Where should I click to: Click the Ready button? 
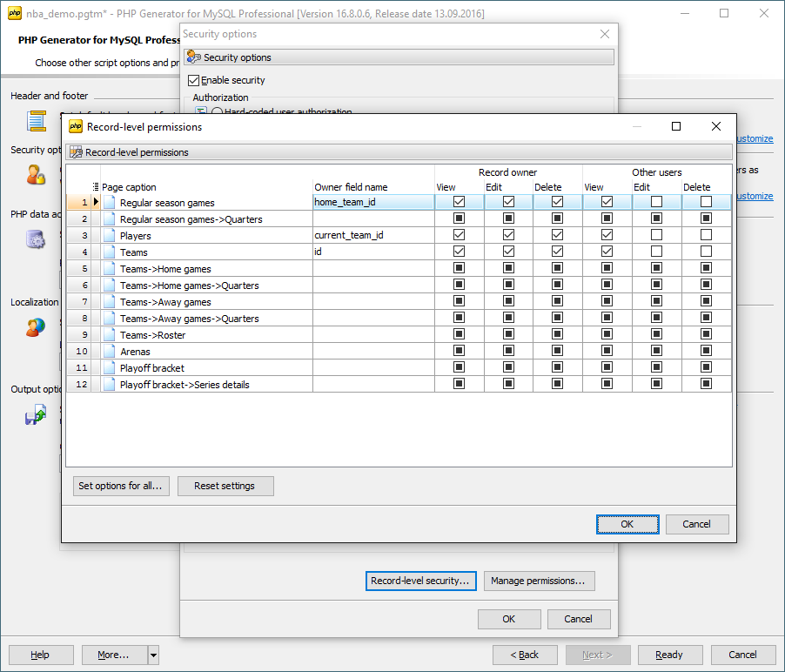[x=669, y=655]
